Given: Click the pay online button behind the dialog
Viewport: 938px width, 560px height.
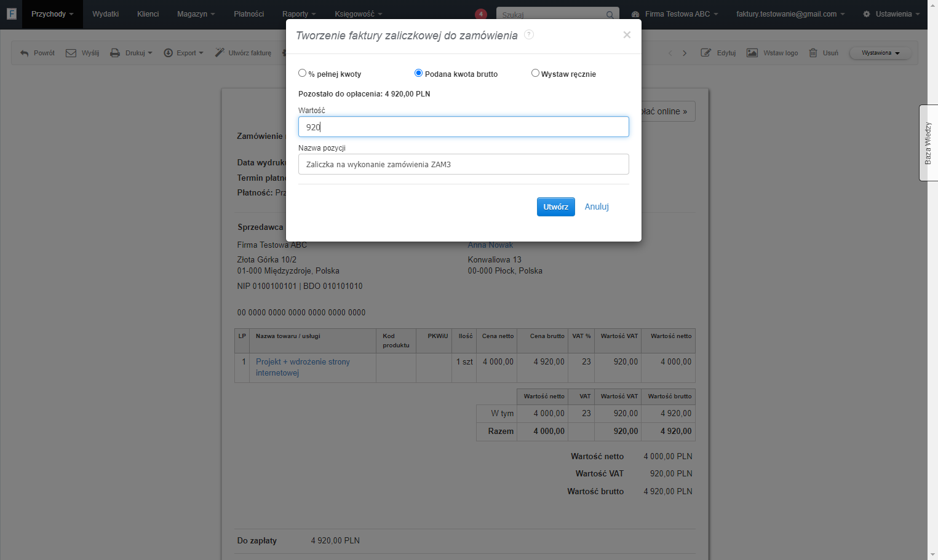Looking at the screenshot, I should [x=668, y=111].
